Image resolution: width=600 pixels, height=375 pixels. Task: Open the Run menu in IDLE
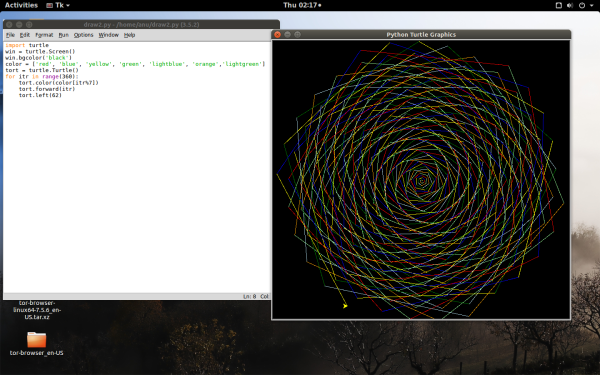(x=64, y=35)
